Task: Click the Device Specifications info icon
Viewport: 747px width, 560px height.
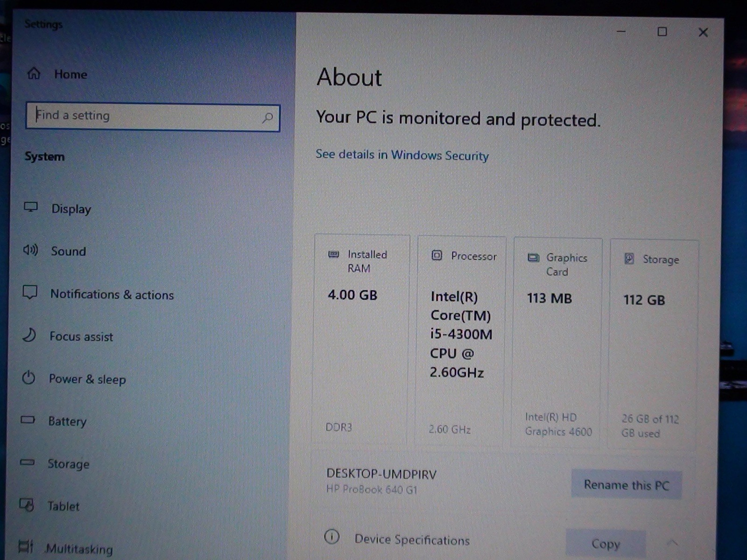Action: [x=331, y=537]
